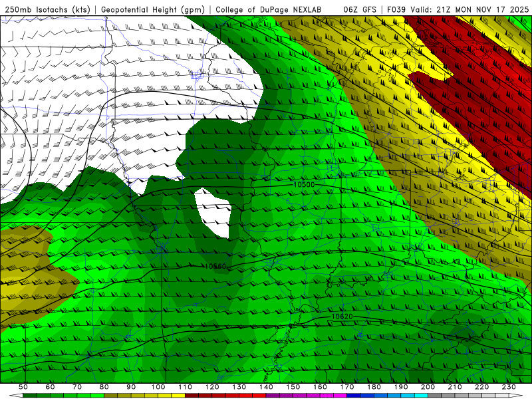This screenshot has height=399, width=532.
Task: Pick the cyan swatch just left of 200
Action: pos(422,396)
